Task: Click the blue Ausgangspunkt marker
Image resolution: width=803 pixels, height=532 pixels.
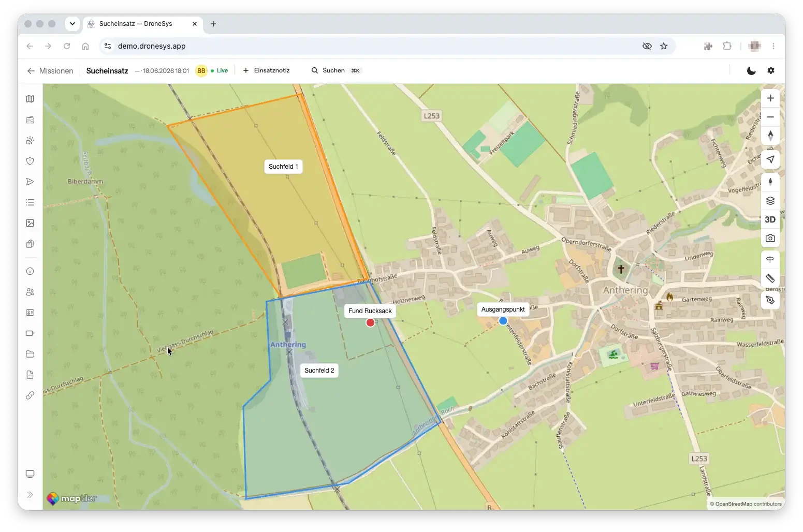Action: point(503,321)
